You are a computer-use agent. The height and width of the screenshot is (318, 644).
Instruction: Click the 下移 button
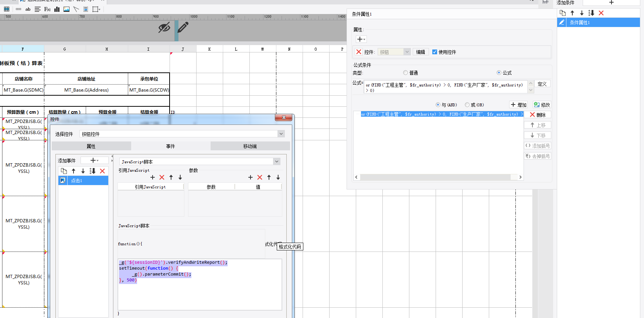pyautogui.click(x=538, y=136)
